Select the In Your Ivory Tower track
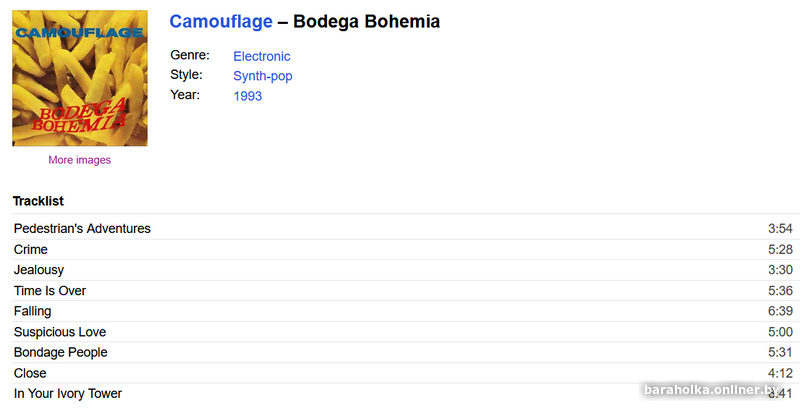The height and width of the screenshot is (411, 800). [x=68, y=394]
